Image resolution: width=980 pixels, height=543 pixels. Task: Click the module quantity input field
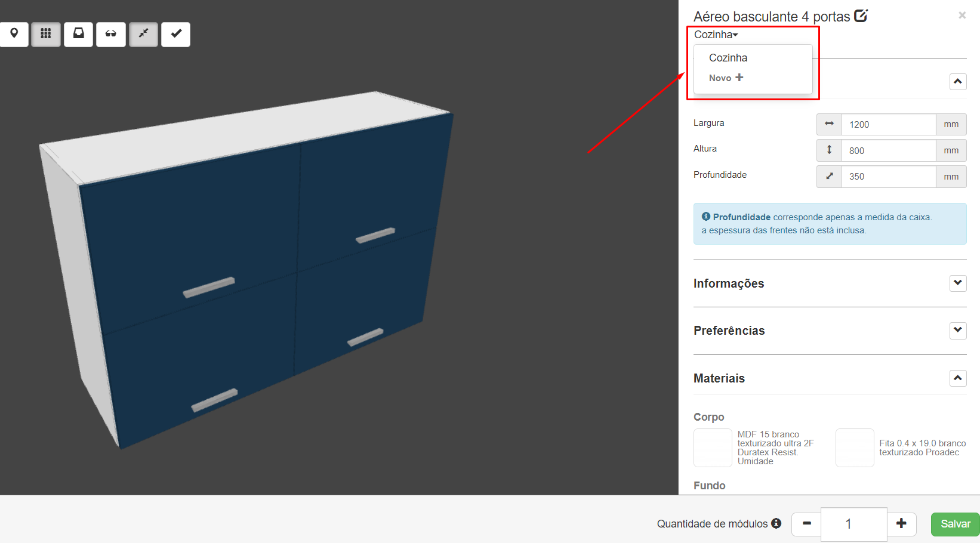pyautogui.click(x=854, y=524)
